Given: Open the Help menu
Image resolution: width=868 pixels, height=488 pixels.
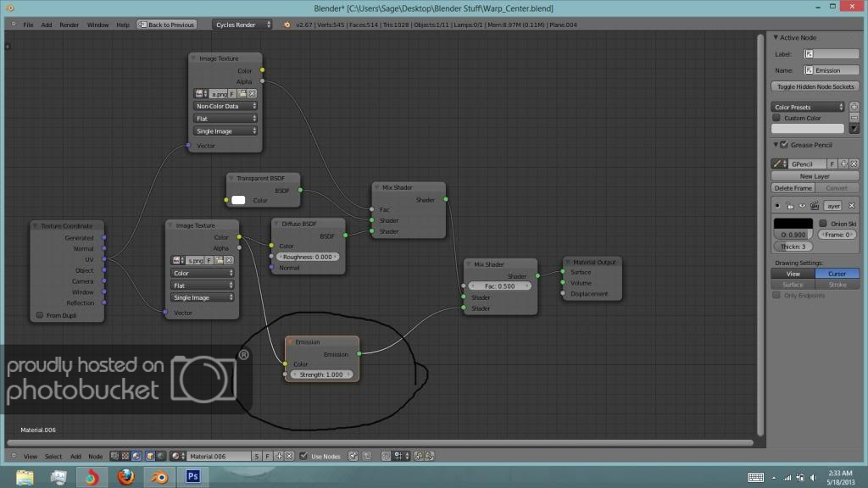Looking at the screenshot, I should (123, 25).
